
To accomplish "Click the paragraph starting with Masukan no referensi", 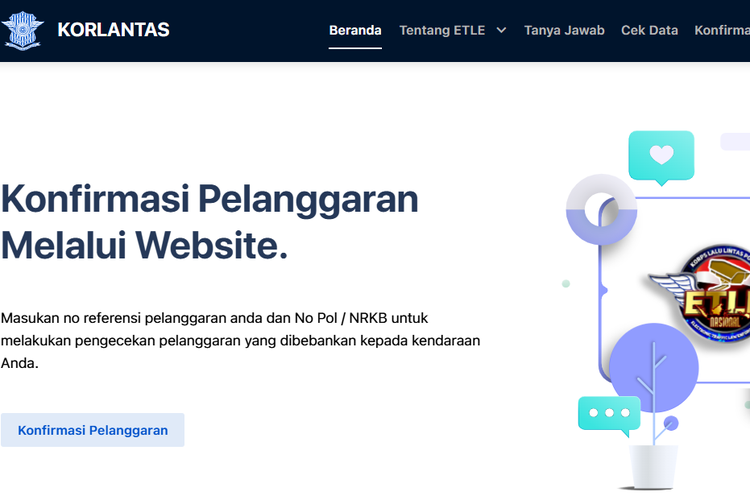I will click(241, 340).
